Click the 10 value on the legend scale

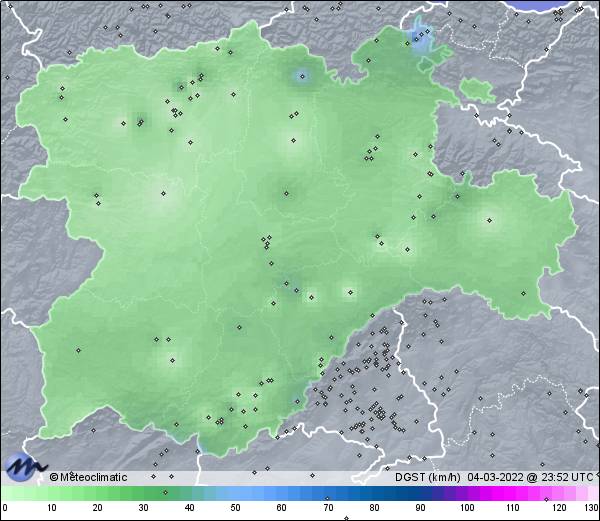(52, 508)
